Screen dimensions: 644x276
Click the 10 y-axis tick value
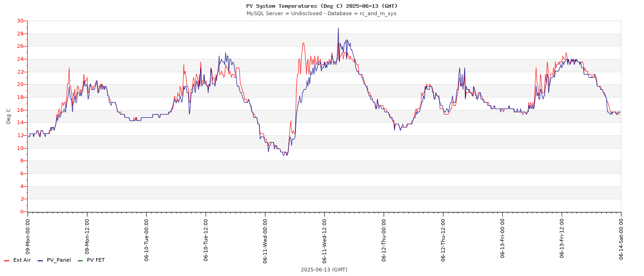pos(20,148)
